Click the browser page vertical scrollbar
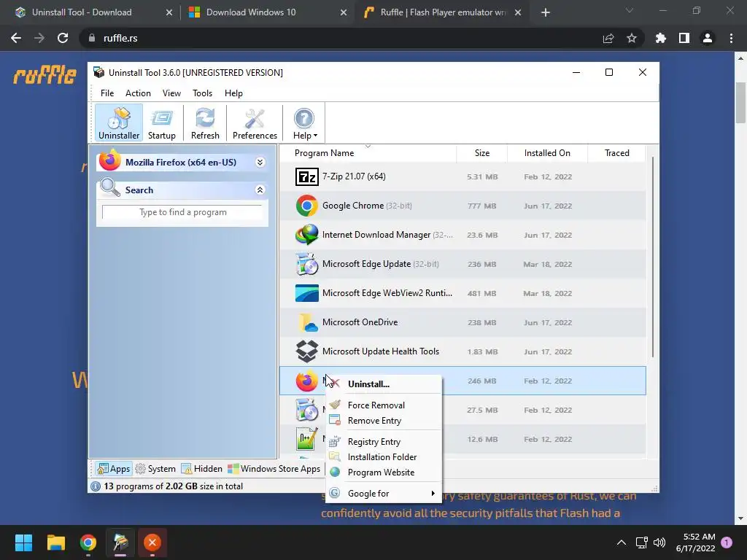The image size is (747, 560). (x=740, y=103)
